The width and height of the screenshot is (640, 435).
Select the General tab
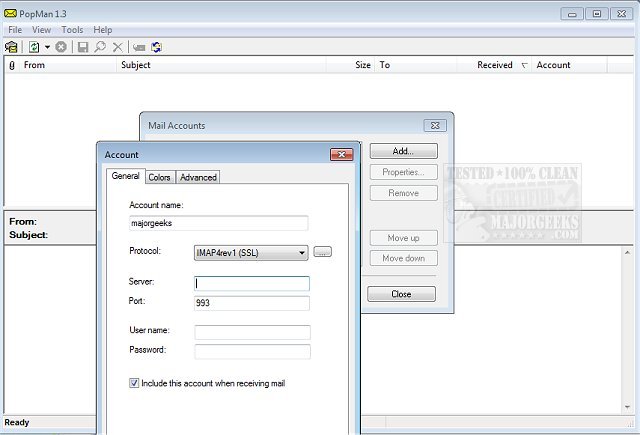(x=126, y=176)
